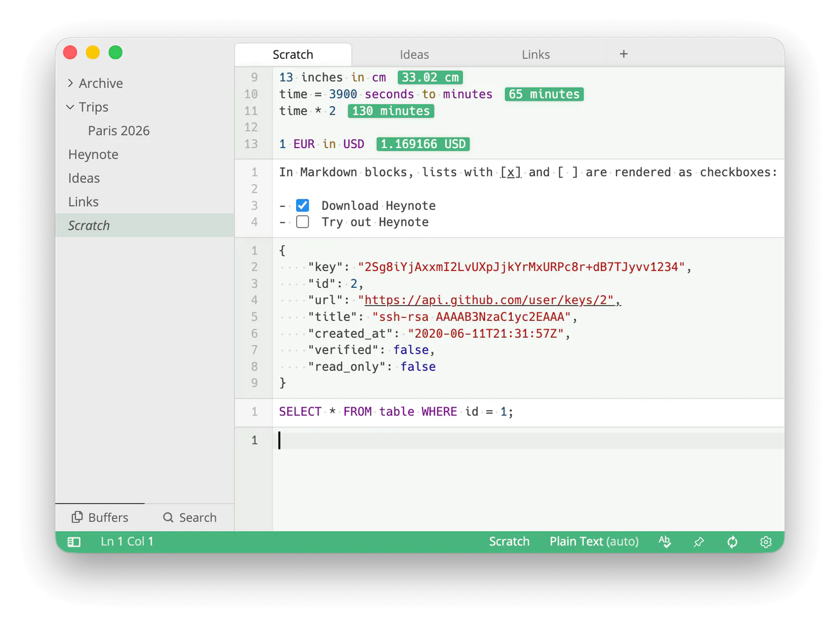Add a new tab with plus icon

tap(624, 54)
